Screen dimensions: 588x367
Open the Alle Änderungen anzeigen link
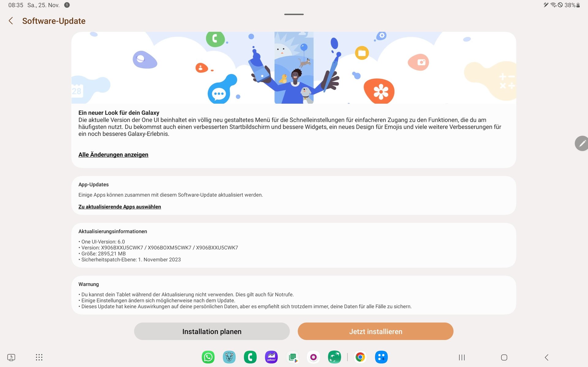[x=113, y=155]
